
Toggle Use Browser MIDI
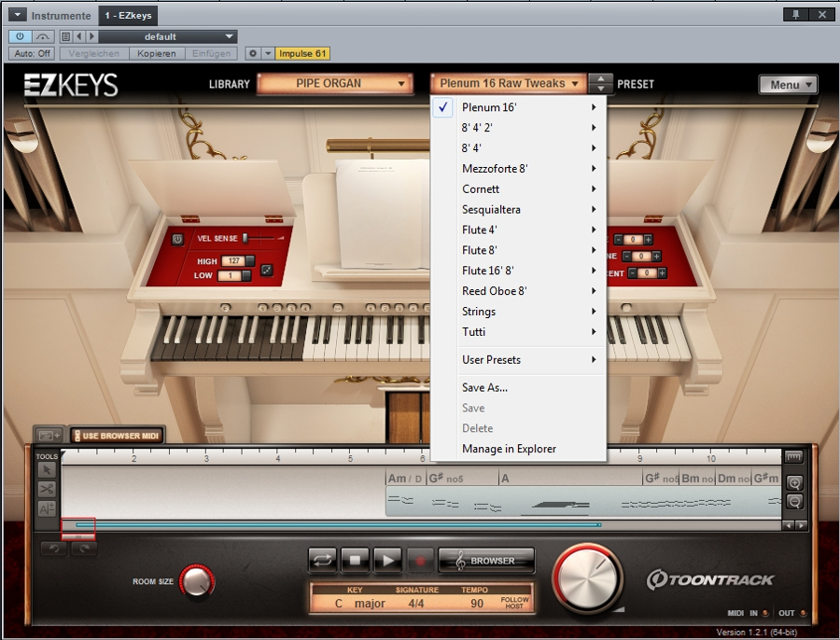click(x=116, y=436)
